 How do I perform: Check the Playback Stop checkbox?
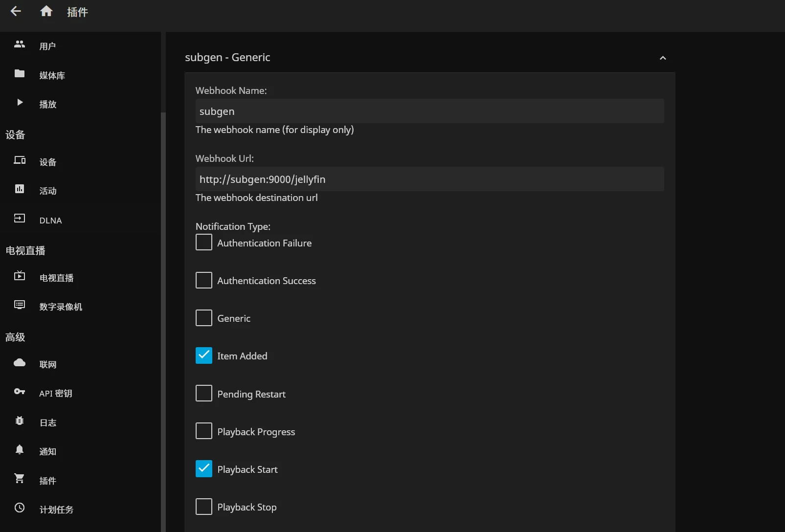point(204,507)
